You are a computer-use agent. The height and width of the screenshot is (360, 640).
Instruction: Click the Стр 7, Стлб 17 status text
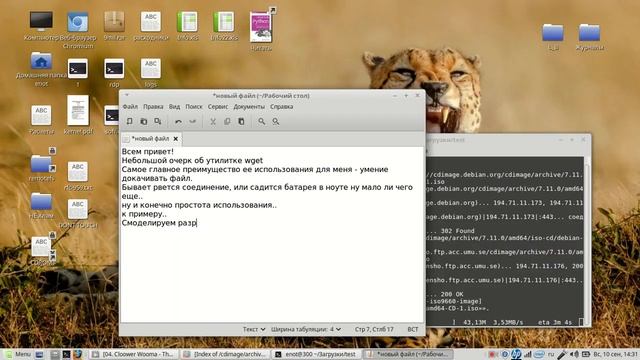pyautogui.click(x=374, y=329)
